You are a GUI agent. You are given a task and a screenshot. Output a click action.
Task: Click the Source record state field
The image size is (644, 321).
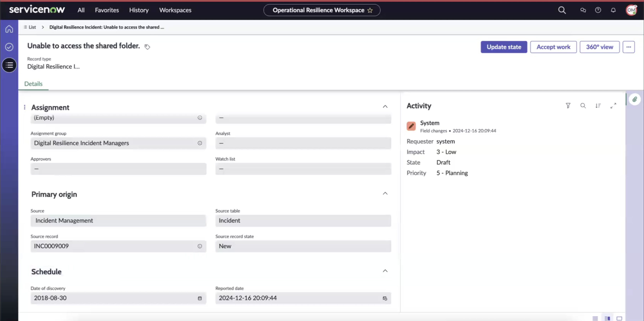[303, 246]
